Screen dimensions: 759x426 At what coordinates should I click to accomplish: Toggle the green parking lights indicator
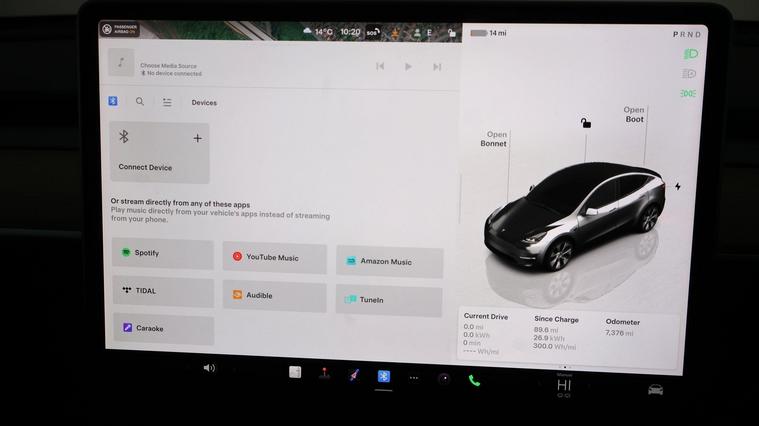688,93
